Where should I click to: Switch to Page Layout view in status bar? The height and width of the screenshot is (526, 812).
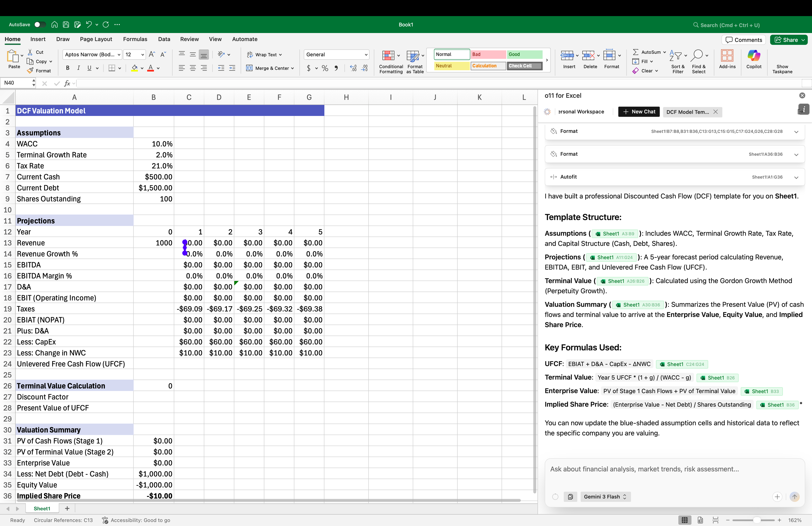click(x=700, y=520)
